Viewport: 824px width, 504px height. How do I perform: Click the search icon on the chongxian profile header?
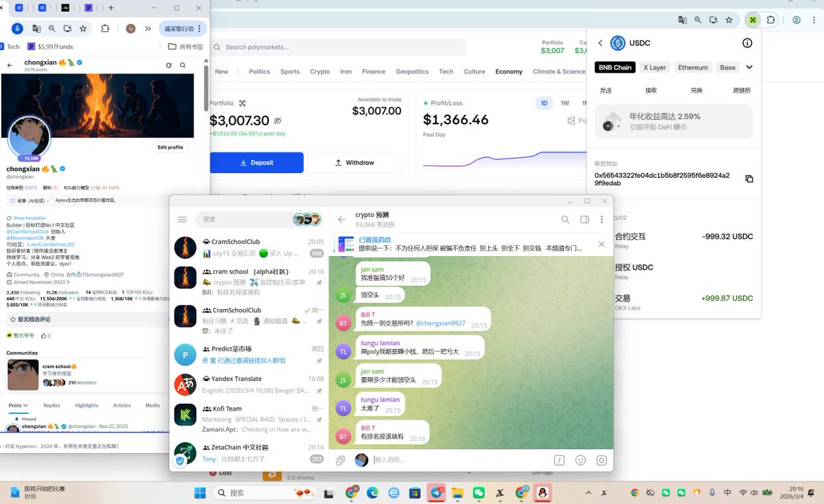183,65
